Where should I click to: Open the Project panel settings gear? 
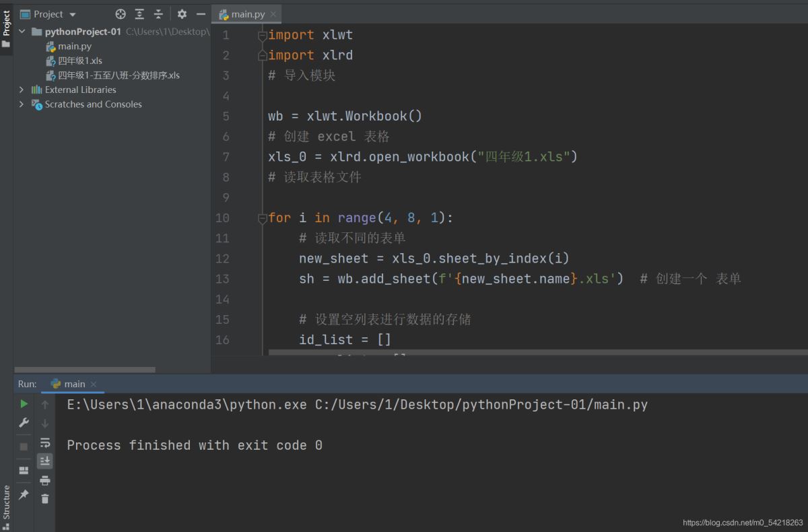(x=182, y=13)
